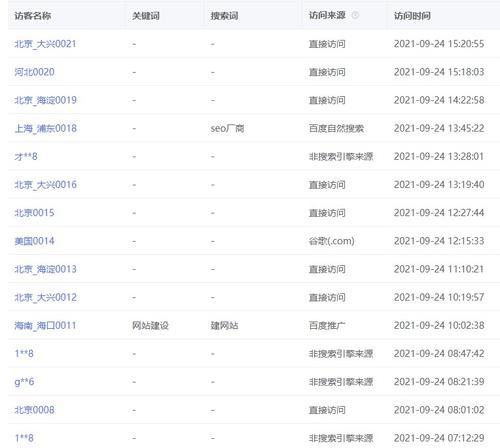Viewport: 500px width, 448px height.
Task: Select visitor 北京_海淀0019 name
Action: tap(45, 100)
